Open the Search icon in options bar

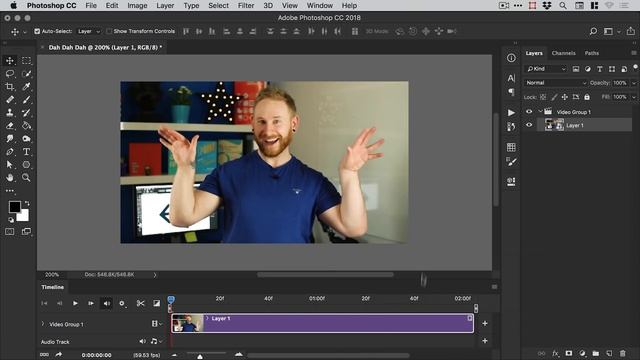[593, 31]
